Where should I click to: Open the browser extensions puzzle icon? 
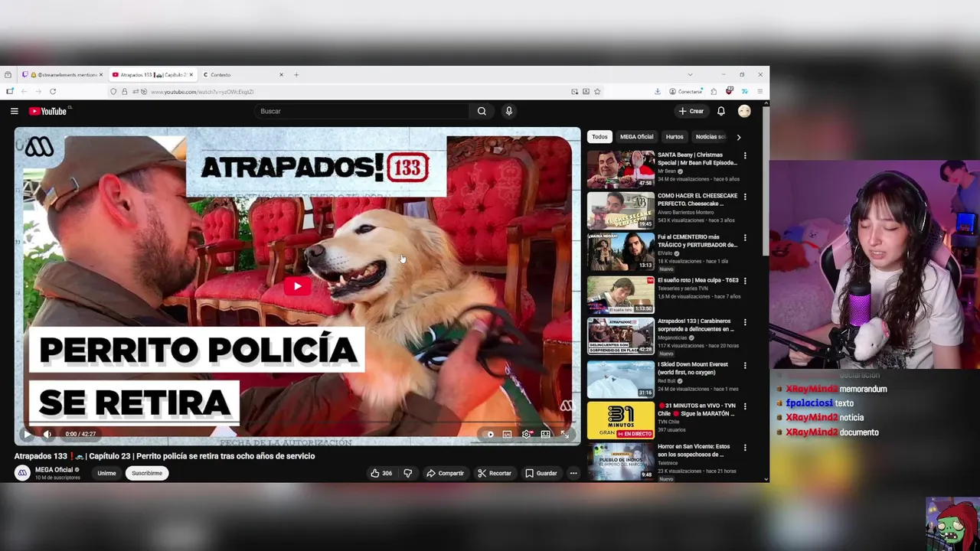(714, 92)
